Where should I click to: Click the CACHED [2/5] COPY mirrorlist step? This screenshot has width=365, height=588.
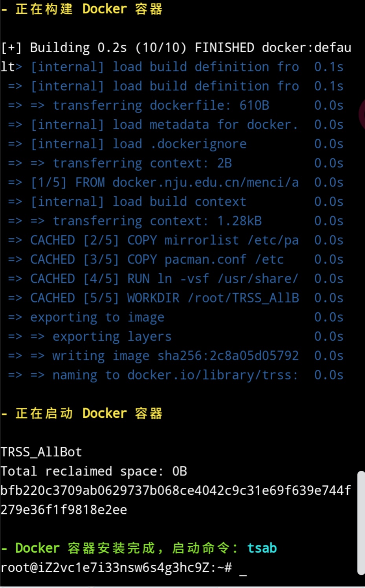(164, 240)
